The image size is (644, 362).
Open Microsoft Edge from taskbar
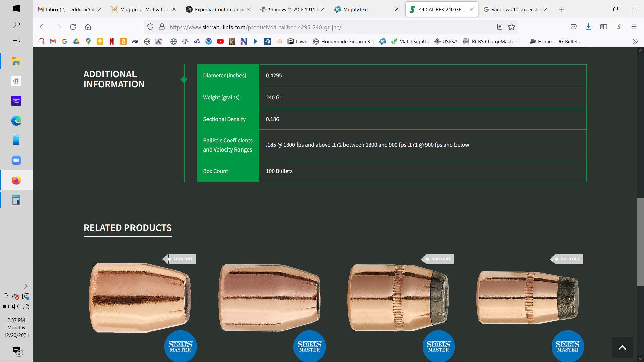[x=16, y=121]
